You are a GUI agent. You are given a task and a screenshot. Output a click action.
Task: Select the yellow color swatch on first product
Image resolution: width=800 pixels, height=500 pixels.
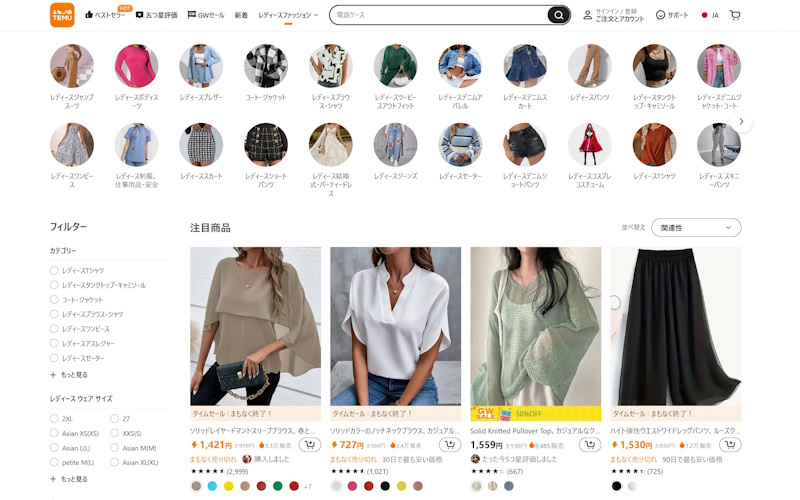click(x=229, y=486)
